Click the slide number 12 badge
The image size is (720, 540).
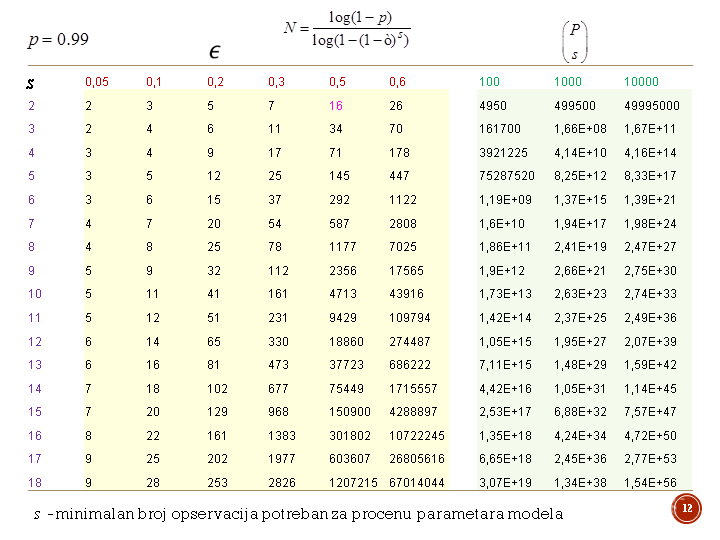pos(686,508)
